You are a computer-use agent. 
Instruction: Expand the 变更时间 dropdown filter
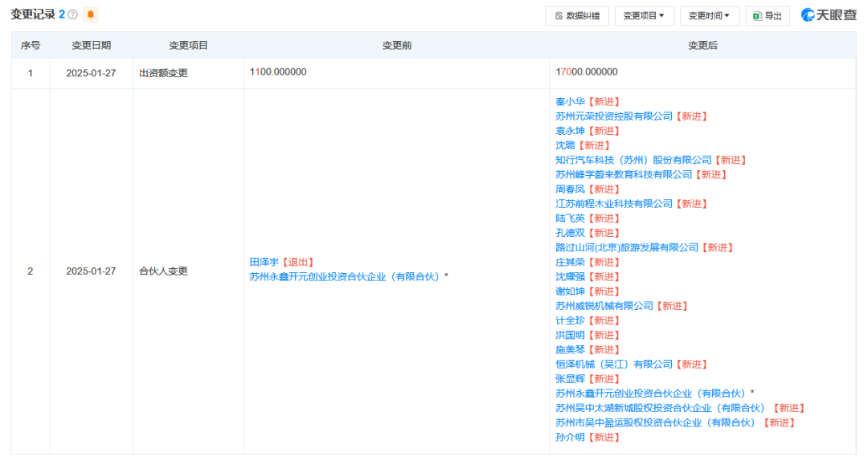point(710,15)
